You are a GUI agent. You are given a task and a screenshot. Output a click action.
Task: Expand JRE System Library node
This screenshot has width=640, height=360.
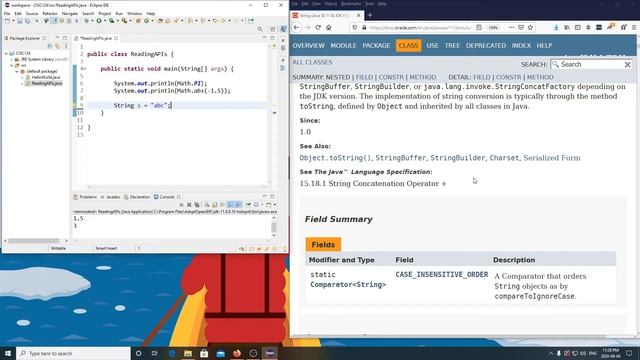11,59
